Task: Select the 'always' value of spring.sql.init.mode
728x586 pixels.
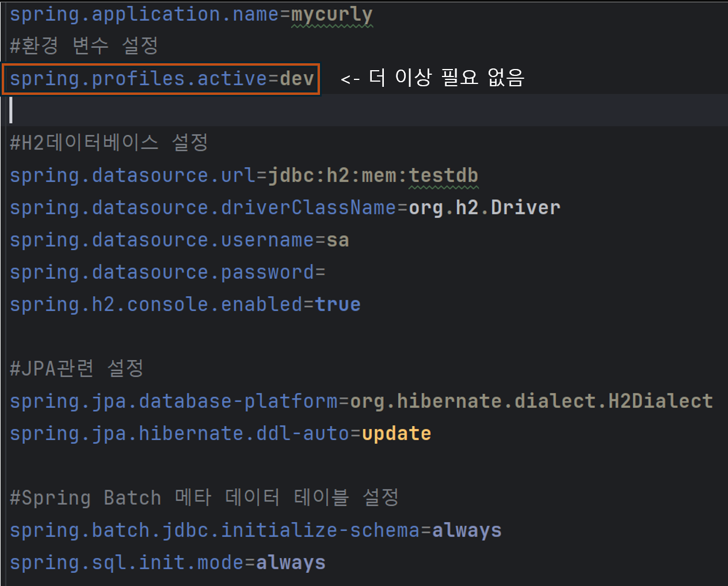Action: 291,562
